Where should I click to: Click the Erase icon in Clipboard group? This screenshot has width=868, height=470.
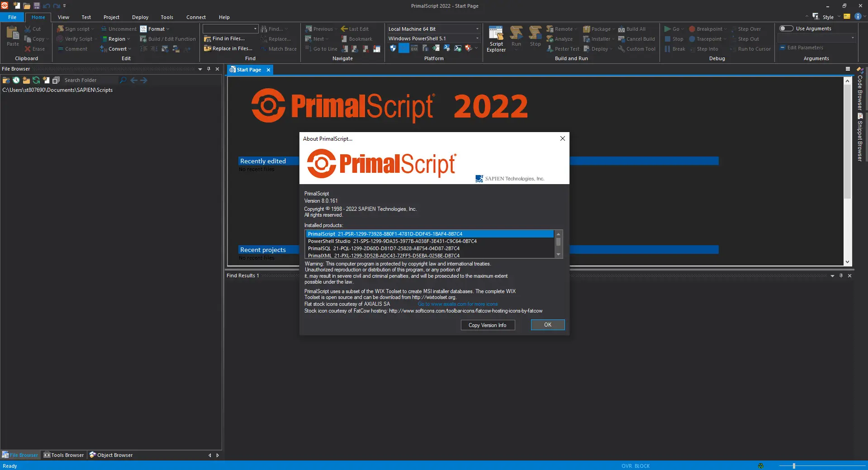28,49
